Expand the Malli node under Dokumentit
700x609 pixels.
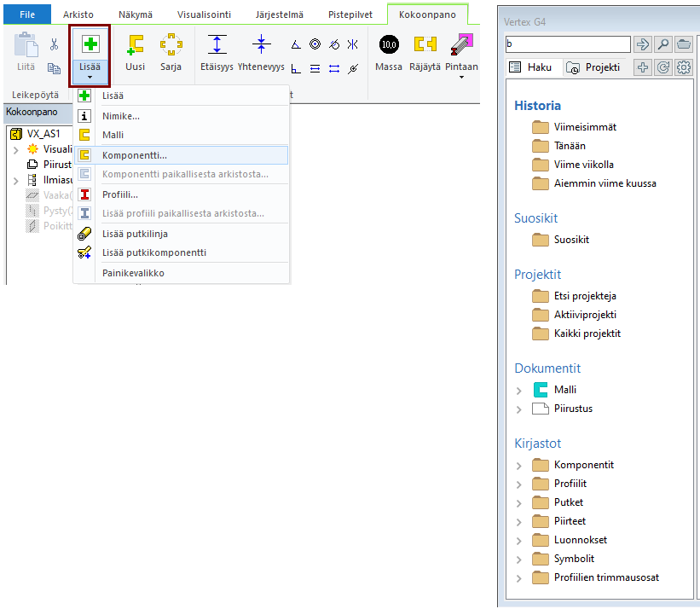519,390
